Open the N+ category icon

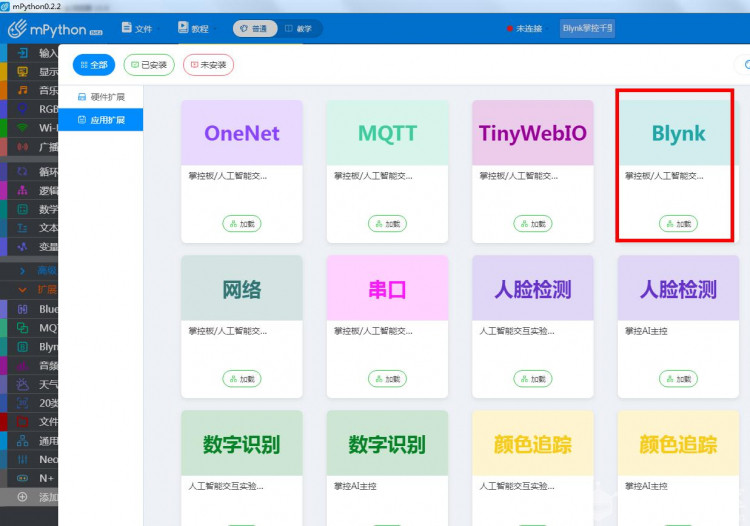click(22, 478)
